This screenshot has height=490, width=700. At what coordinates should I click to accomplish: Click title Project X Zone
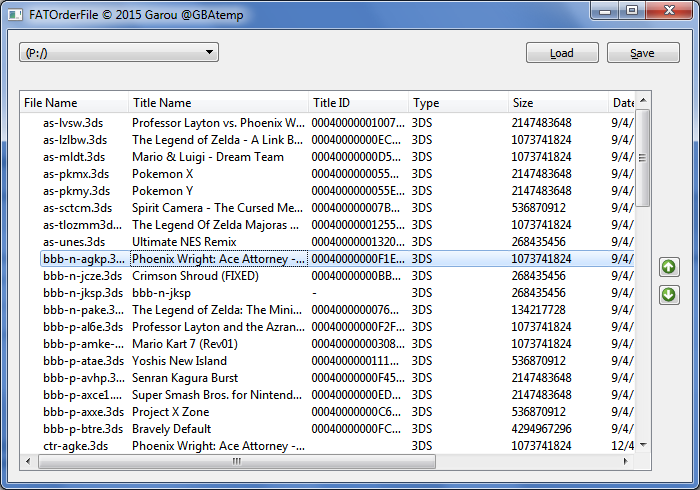(x=171, y=412)
